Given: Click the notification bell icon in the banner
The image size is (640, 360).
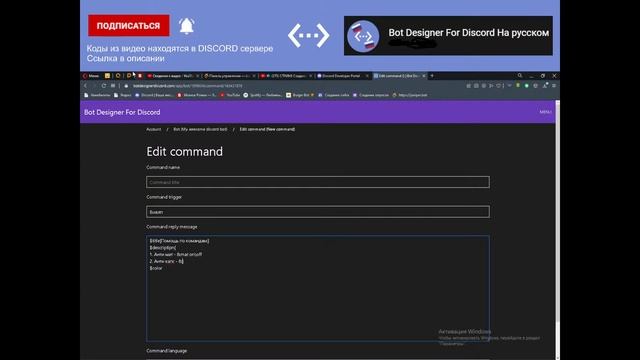Looking at the screenshot, I should pos(187,26).
